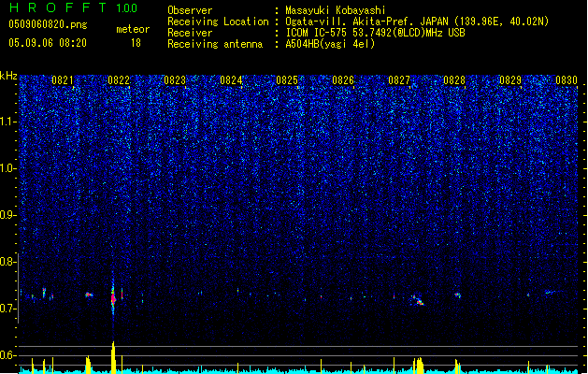Select the ICOM IC-575 53.7492 MHz USB text
Screen dimensions: 588x374
coord(376,33)
